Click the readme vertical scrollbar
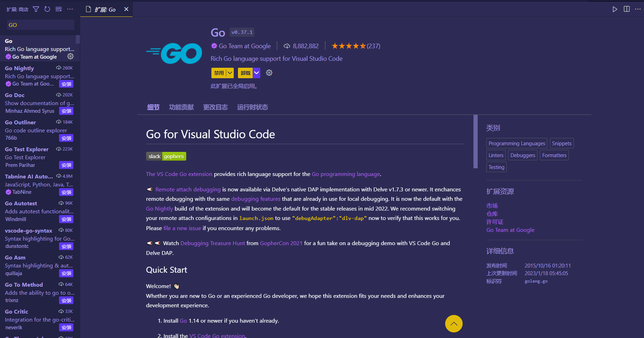Viewport: 644px width, 338px height. click(475, 141)
